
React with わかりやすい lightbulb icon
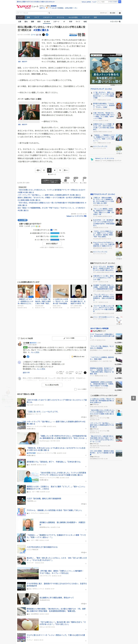(74, 180)
